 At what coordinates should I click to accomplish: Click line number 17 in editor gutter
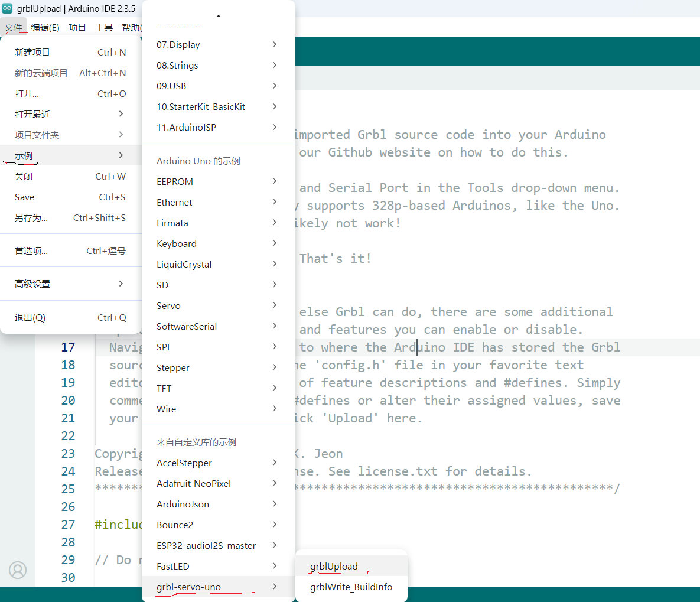point(68,347)
